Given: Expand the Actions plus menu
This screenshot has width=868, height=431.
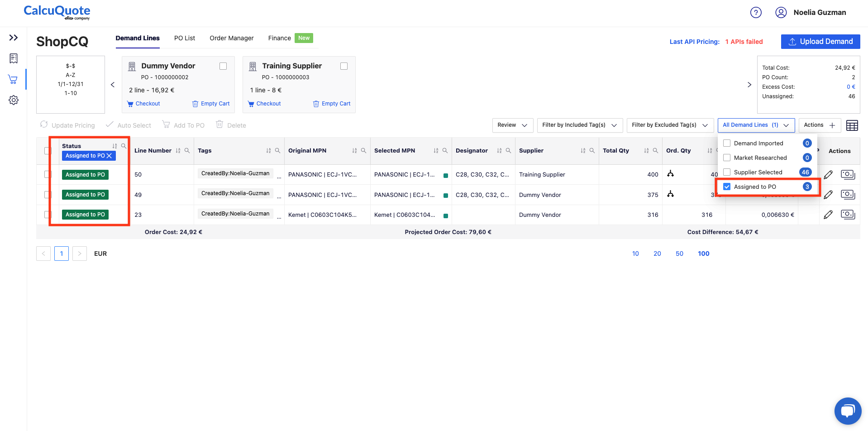Looking at the screenshot, I should pyautogui.click(x=820, y=125).
